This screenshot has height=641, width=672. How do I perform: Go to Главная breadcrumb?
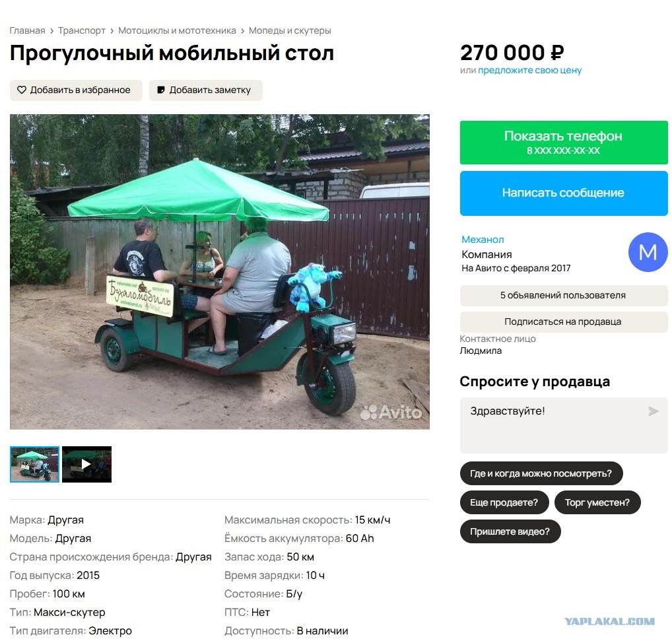click(x=27, y=31)
